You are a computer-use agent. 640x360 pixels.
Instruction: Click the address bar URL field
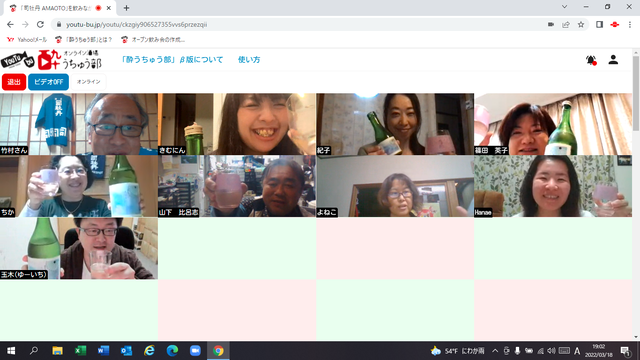click(x=302, y=24)
